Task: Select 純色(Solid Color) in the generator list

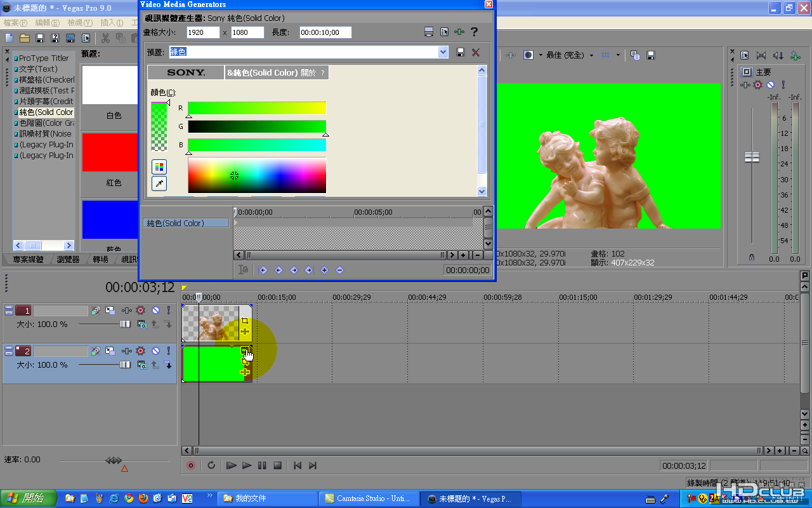Action: click(46, 112)
